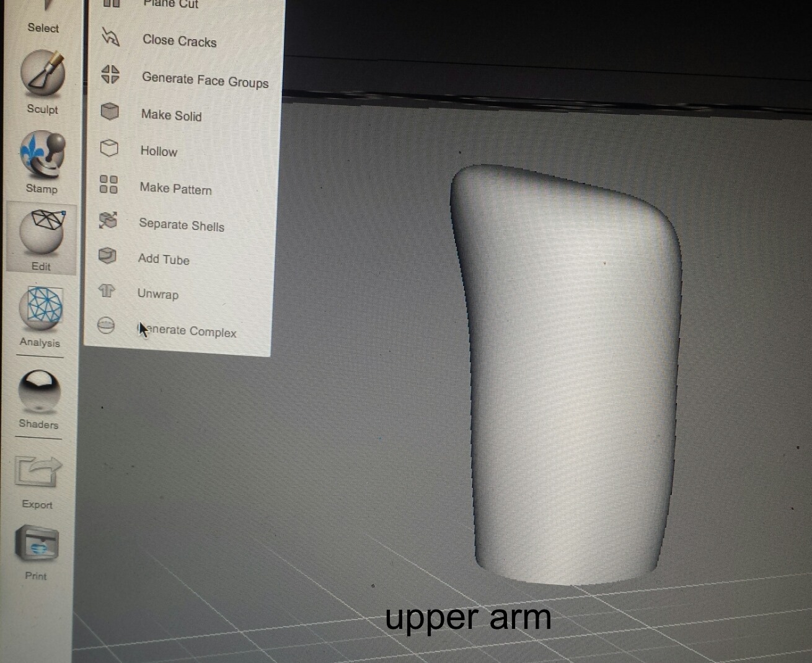This screenshot has height=663, width=812.
Task: Click the Export icon
Action: 38,472
